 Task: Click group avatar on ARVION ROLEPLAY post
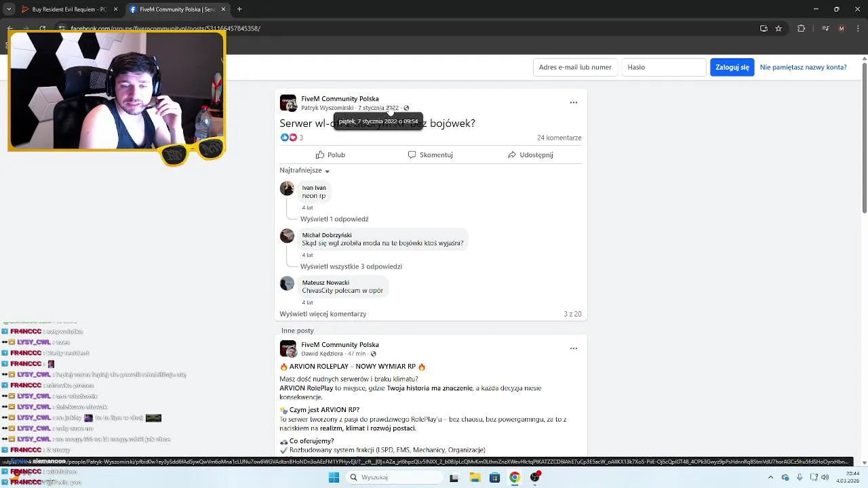[x=288, y=349]
